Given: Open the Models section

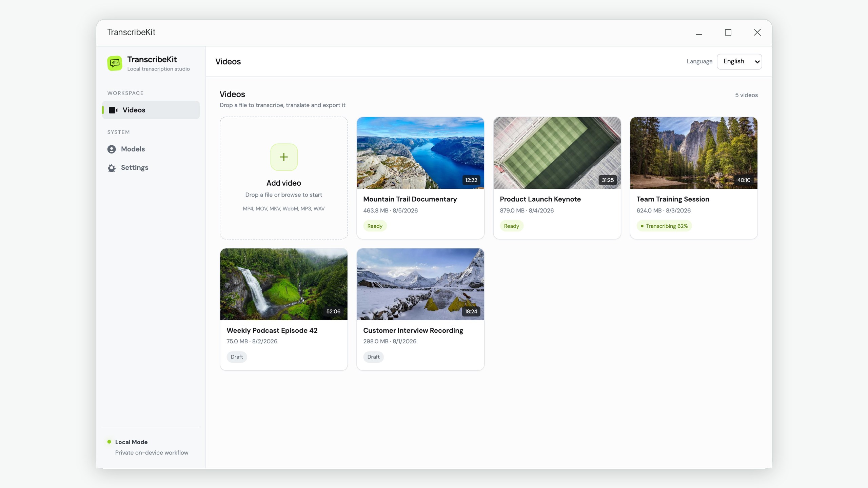Looking at the screenshot, I should click(x=151, y=149).
